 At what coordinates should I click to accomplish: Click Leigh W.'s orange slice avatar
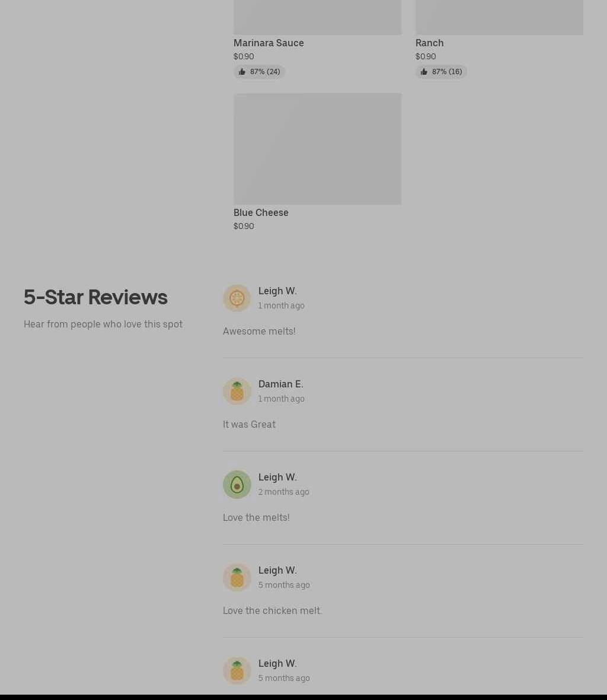click(237, 298)
